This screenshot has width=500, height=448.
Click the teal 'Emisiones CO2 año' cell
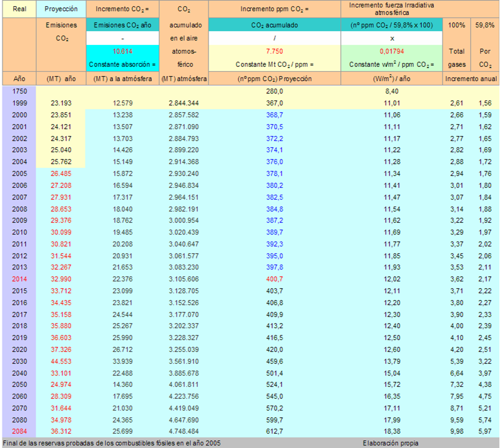tap(122, 25)
